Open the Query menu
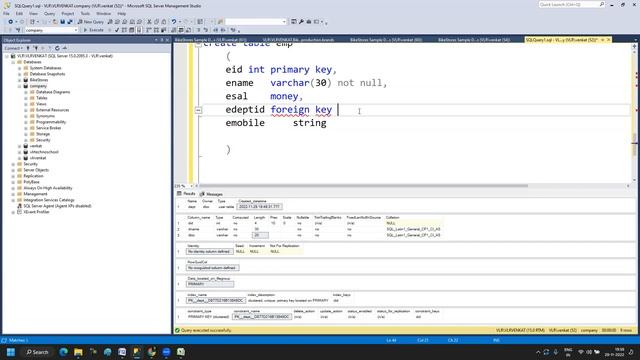 point(49,13)
